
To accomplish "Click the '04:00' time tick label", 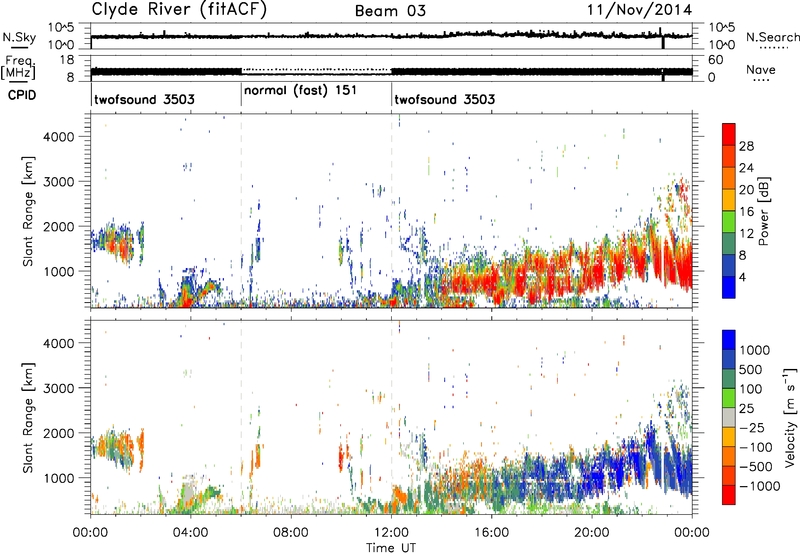I will (191, 533).
